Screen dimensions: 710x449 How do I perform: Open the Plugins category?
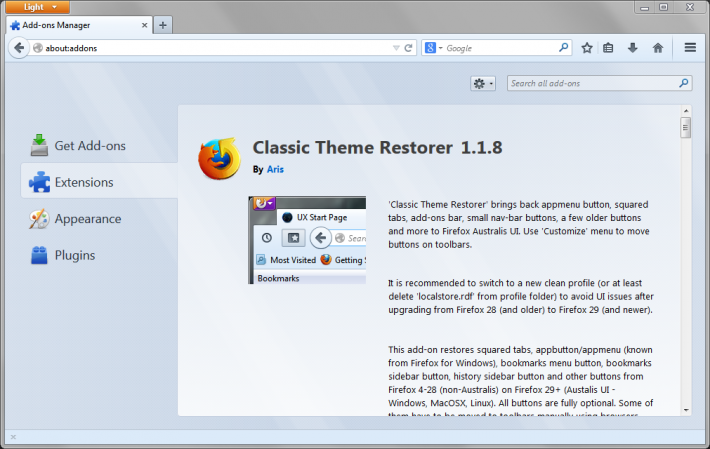pyautogui.click(x=99, y=255)
